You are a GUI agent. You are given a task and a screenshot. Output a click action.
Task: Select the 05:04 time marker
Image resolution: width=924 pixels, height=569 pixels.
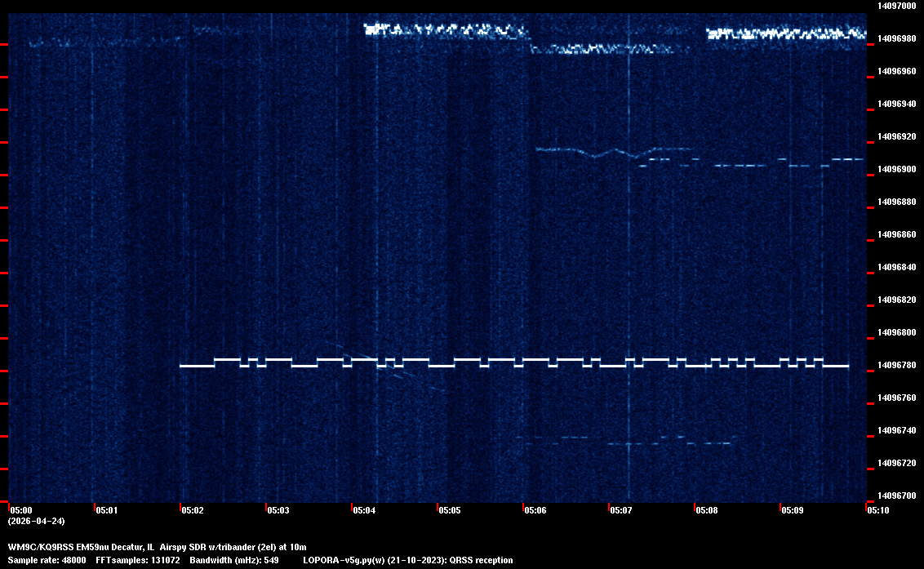[x=363, y=510]
